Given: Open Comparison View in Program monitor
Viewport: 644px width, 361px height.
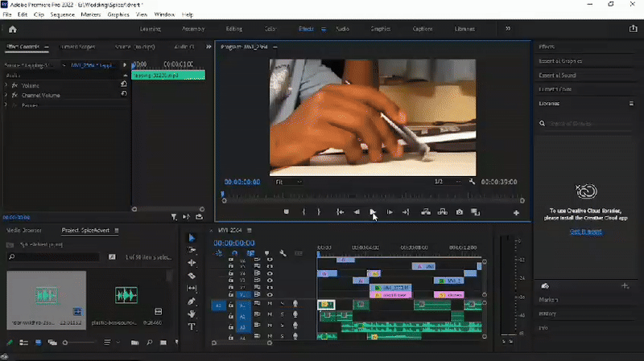Looking at the screenshot, I should click(475, 212).
